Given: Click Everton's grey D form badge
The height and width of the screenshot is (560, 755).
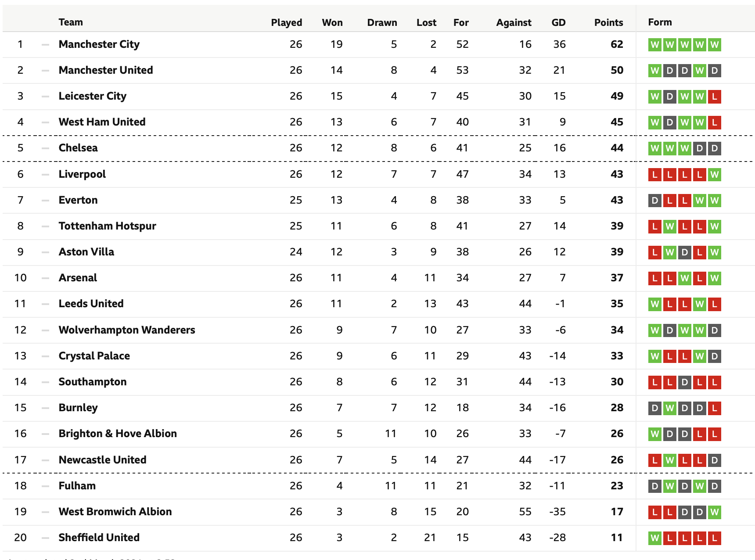Looking at the screenshot, I should pos(655,201).
